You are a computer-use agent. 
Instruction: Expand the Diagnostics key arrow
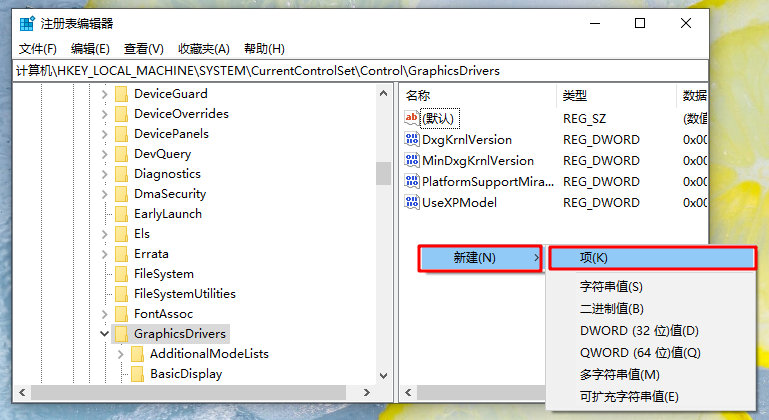(x=105, y=174)
